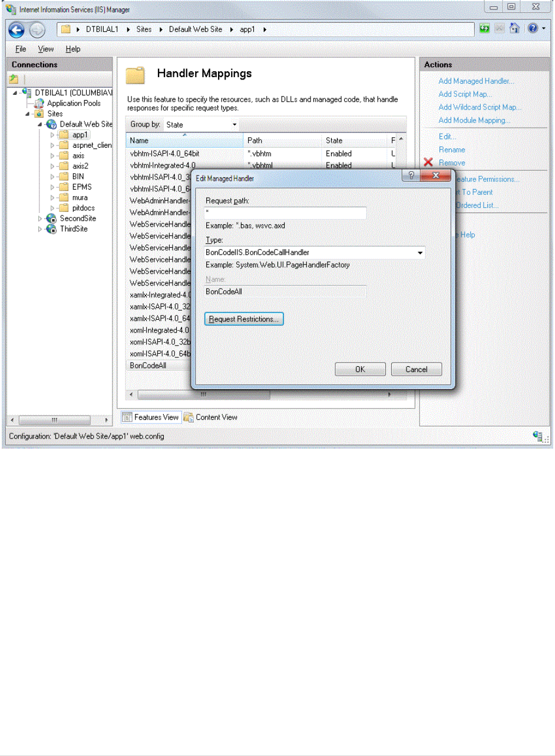Expand the ThirdSite tree node
The image size is (555, 756).
pos(40,229)
